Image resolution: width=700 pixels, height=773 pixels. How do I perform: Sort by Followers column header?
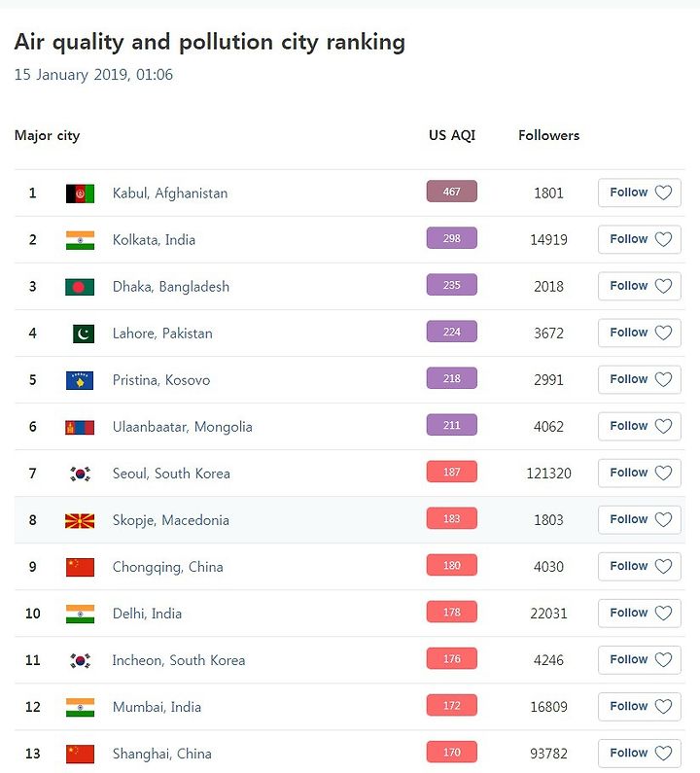tap(548, 135)
